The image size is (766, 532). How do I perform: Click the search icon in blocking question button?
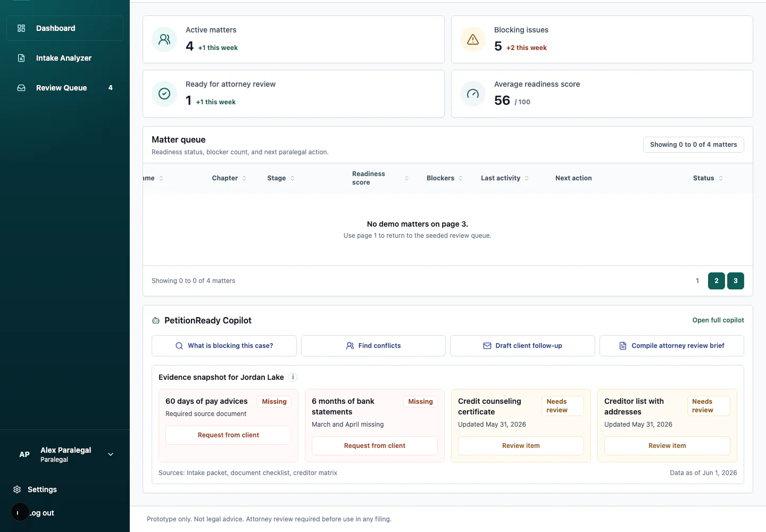[179, 346]
